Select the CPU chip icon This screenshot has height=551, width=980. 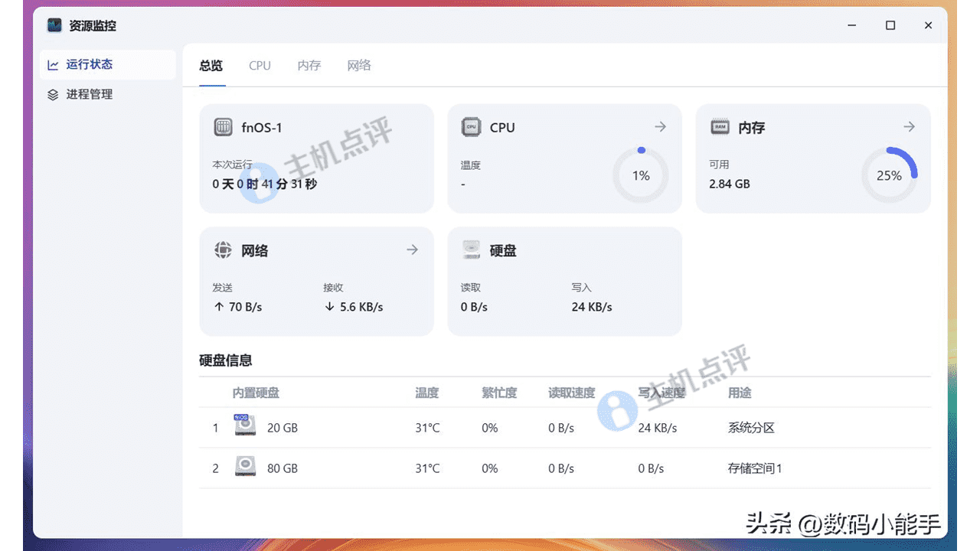tap(471, 127)
